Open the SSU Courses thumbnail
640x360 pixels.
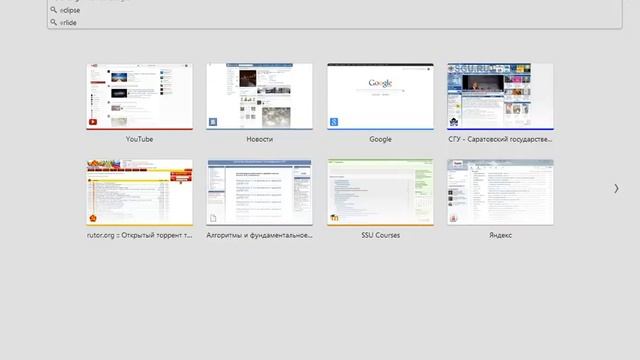[x=380, y=192]
